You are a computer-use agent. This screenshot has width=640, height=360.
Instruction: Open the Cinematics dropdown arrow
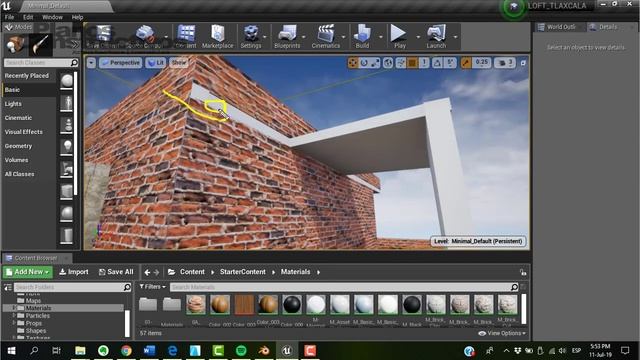pyautogui.click(x=343, y=37)
